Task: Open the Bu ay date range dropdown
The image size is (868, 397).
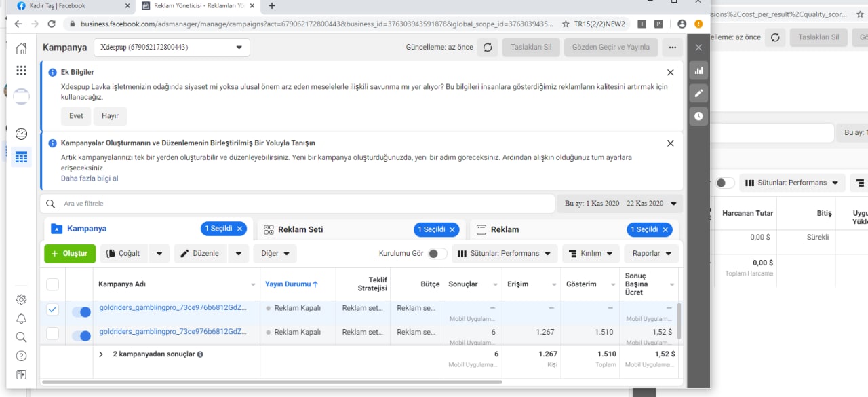Action: point(620,204)
